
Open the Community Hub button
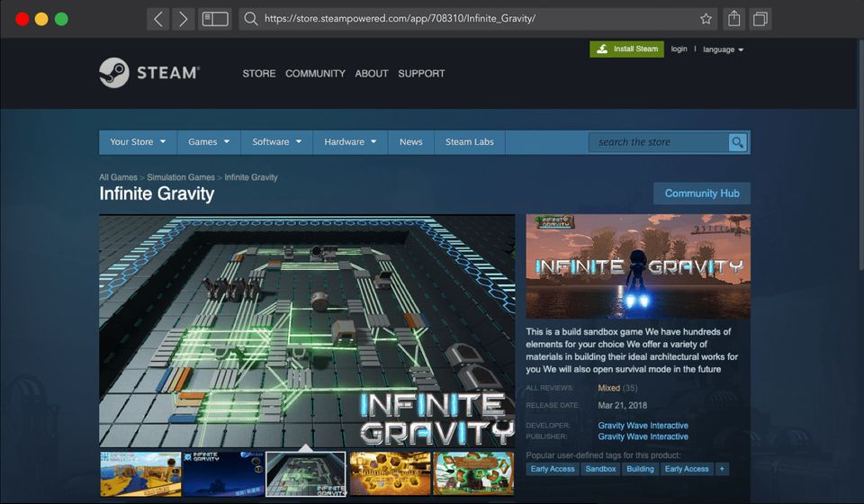pyautogui.click(x=702, y=193)
